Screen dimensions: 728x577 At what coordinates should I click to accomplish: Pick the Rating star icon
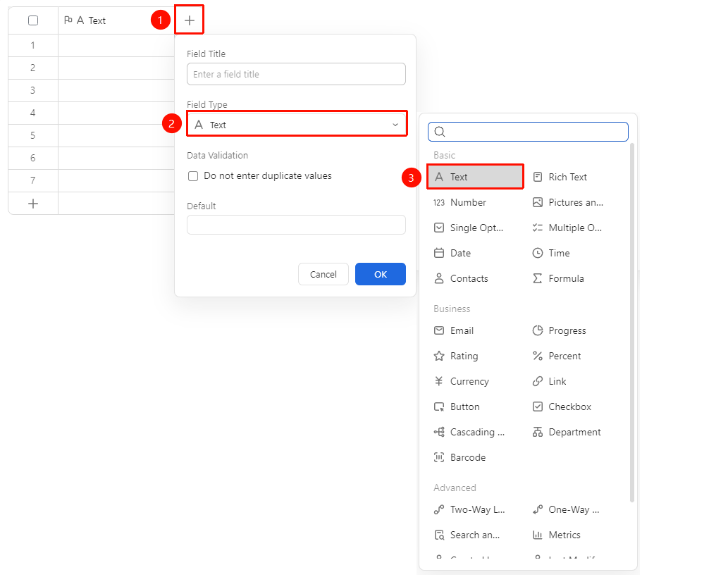[x=439, y=356]
